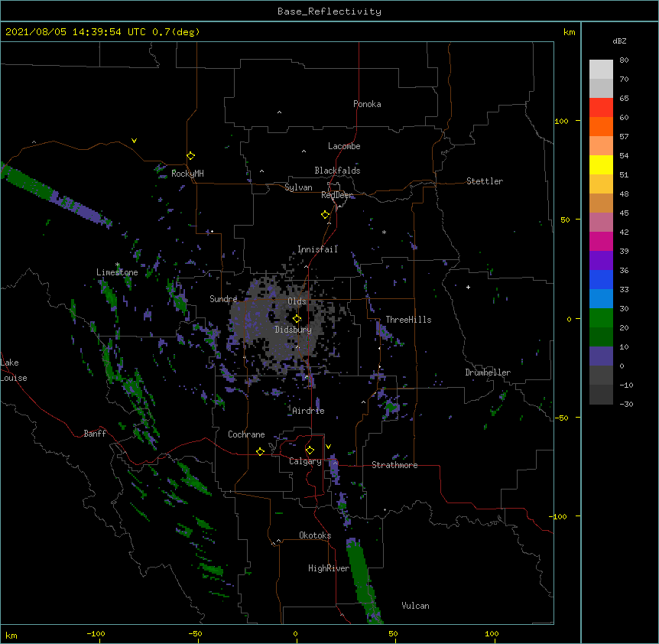
Task: Select the Lacombe city label
Action: point(344,146)
